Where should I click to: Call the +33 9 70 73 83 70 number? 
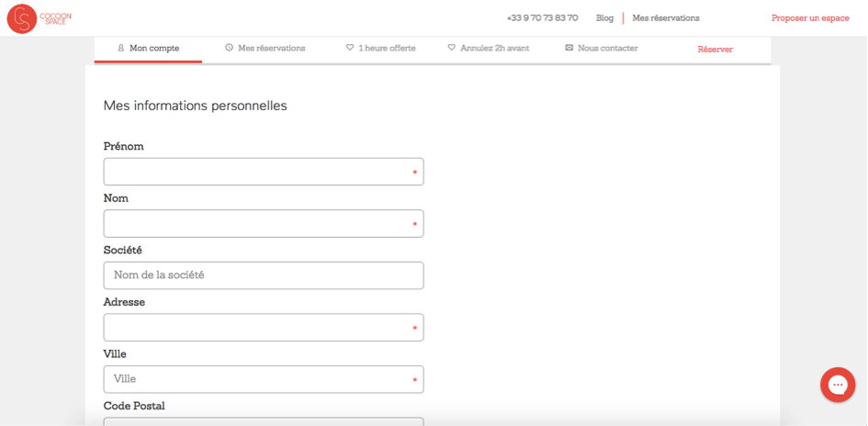pyautogui.click(x=542, y=17)
